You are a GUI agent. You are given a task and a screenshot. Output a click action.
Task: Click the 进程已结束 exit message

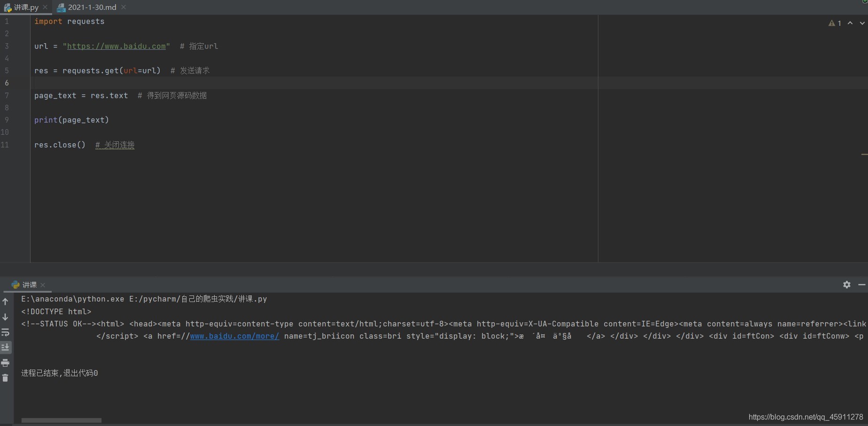(60, 373)
